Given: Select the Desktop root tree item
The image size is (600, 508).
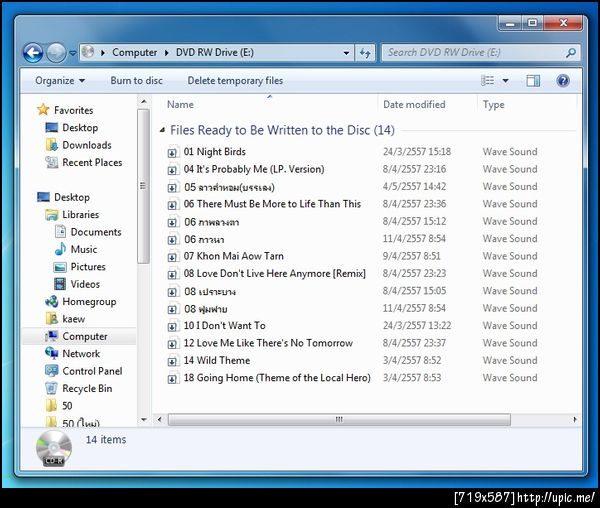Looking at the screenshot, I should point(72,197).
